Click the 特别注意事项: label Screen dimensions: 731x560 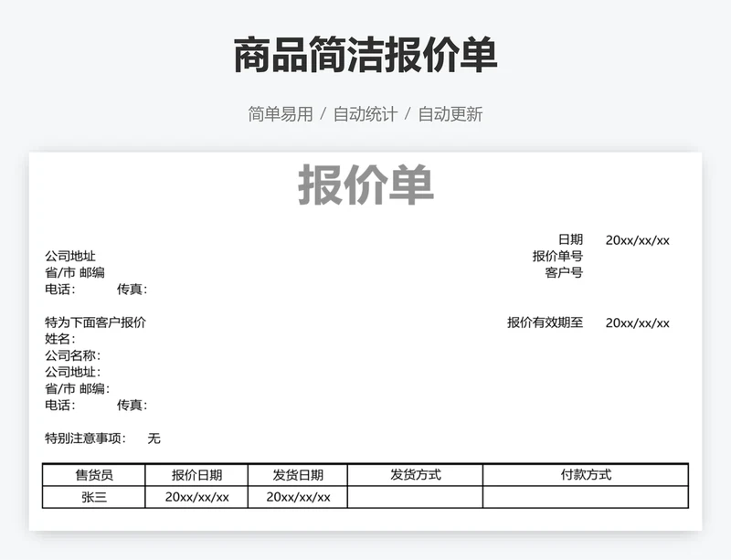pos(85,438)
